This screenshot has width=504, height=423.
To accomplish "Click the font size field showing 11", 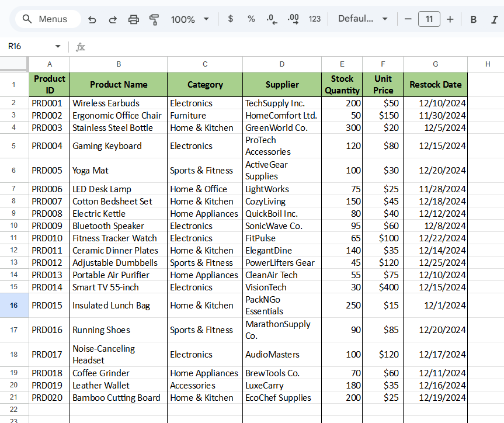I will 429,19.
